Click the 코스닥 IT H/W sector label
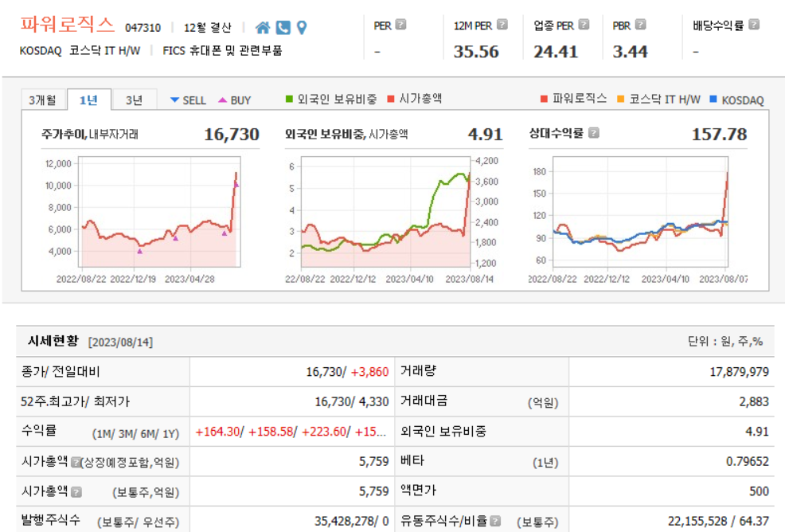 pos(104,51)
